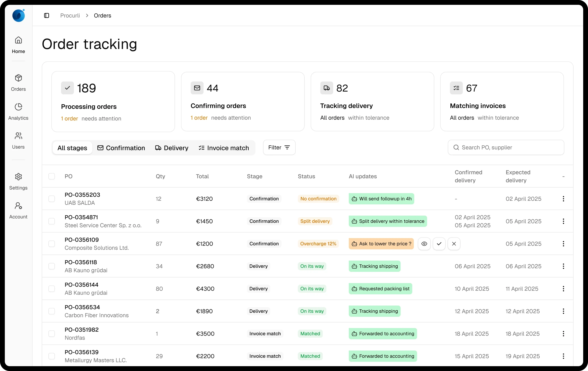Click supplier Carbon Fiber Innovations
588x371 pixels.
point(96,315)
